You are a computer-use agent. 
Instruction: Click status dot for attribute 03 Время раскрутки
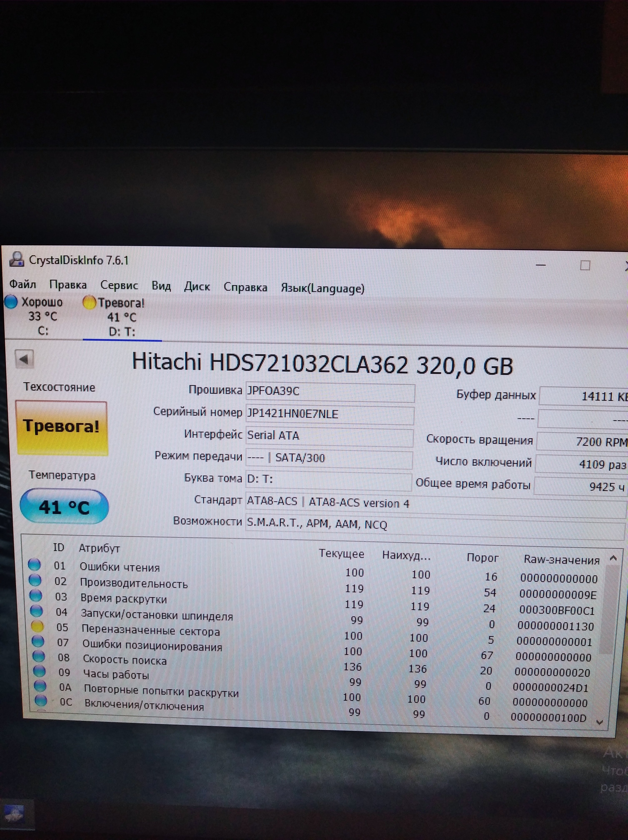pyautogui.click(x=36, y=595)
